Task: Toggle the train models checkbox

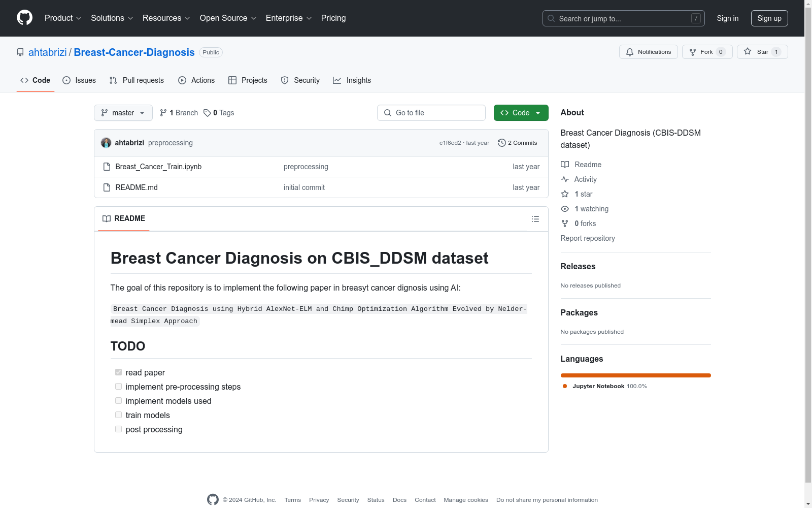Action: tap(118, 415)
